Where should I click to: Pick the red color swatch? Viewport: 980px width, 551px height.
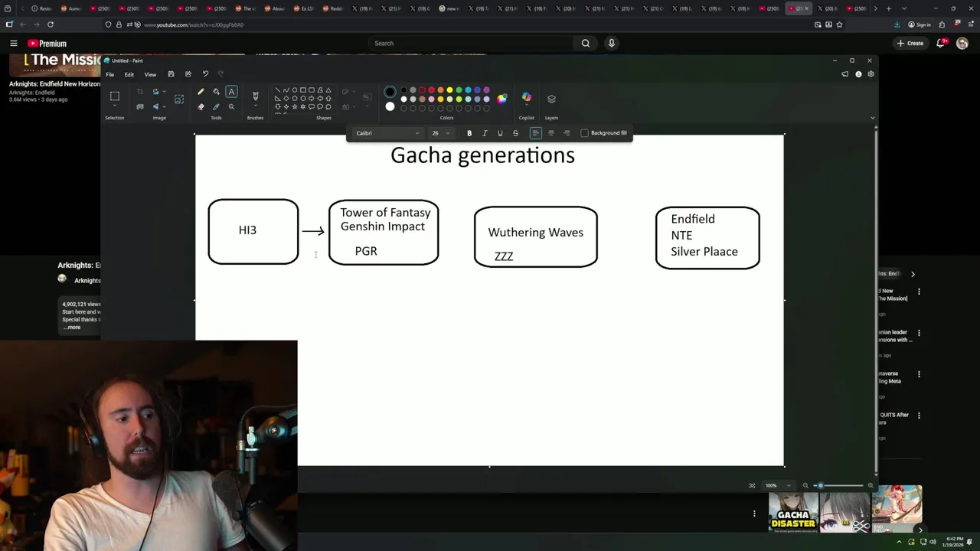pos(431,90)
